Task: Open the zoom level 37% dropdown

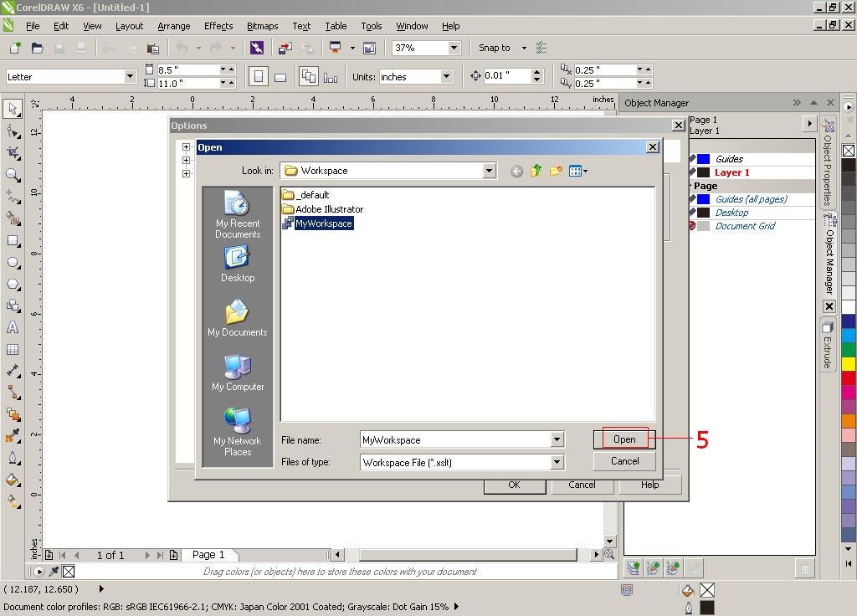Action: coord(454,48)
